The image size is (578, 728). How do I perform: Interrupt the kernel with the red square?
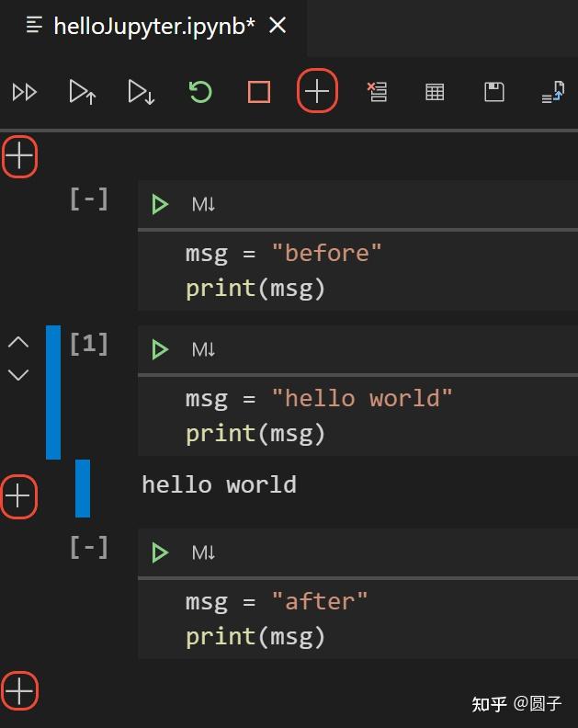click(x=259, y=92)
